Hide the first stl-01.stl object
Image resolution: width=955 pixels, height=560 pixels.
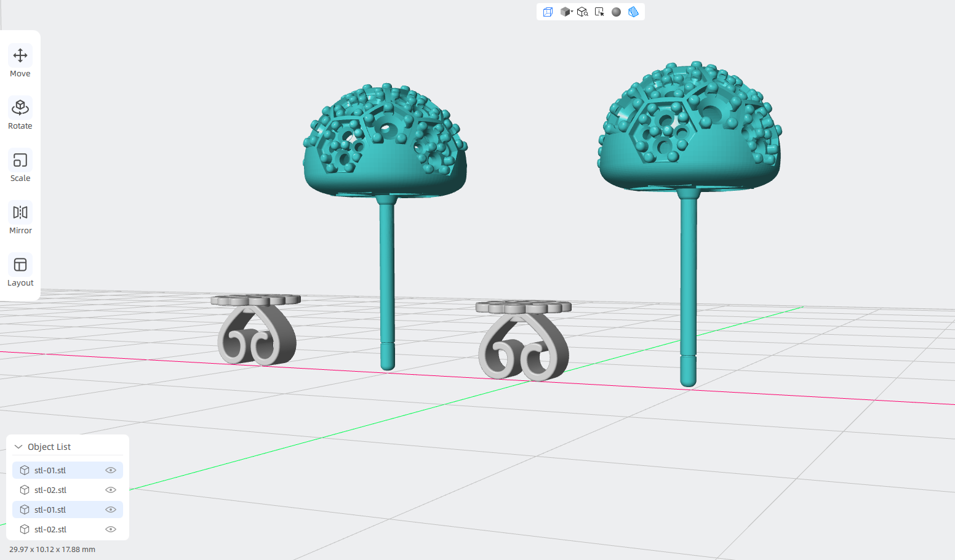(x=111, y=470)
